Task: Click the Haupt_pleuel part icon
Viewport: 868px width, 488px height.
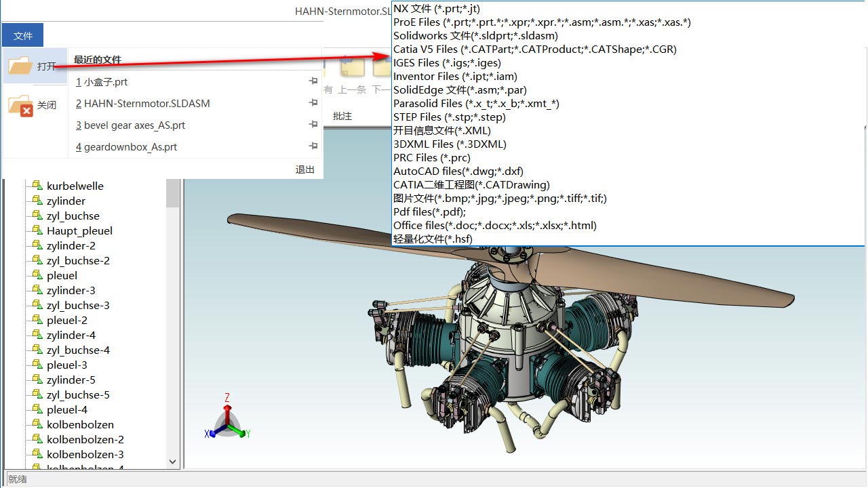Action: click(x=36, y=230)
